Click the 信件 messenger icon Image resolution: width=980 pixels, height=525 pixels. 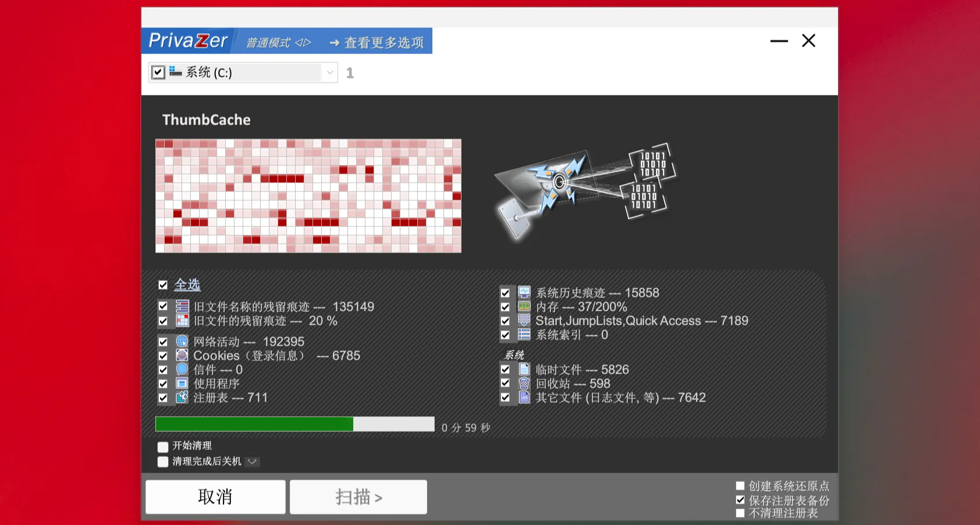(x=182, y=369)
